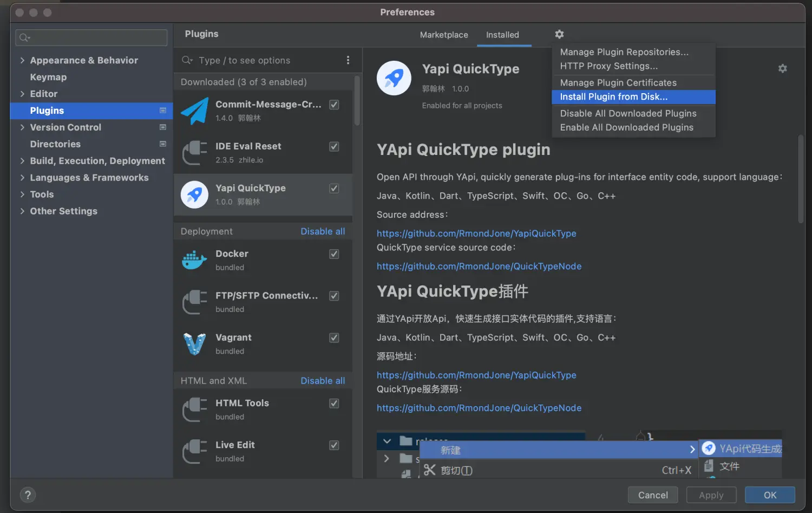This screenshot has width=812, height=513.
Task: Click the YApi rocket icon in the preview submenu
Action: 709,448
